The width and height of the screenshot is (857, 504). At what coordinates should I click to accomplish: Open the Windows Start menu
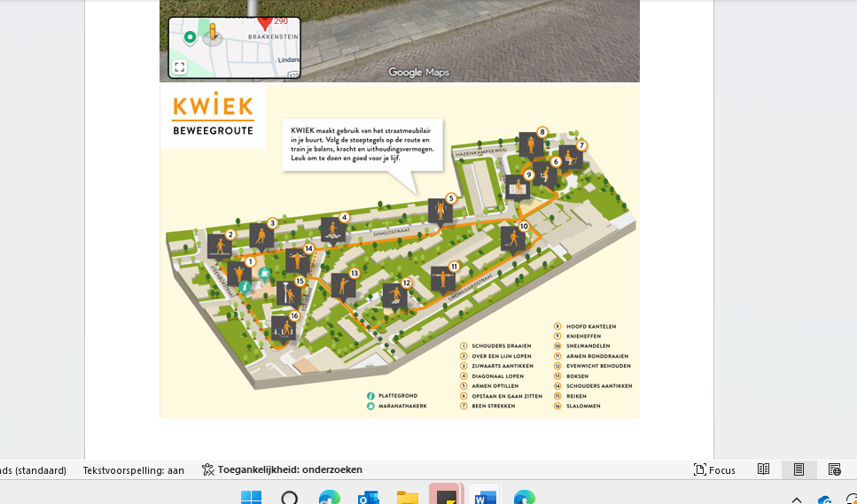point(252,498)
